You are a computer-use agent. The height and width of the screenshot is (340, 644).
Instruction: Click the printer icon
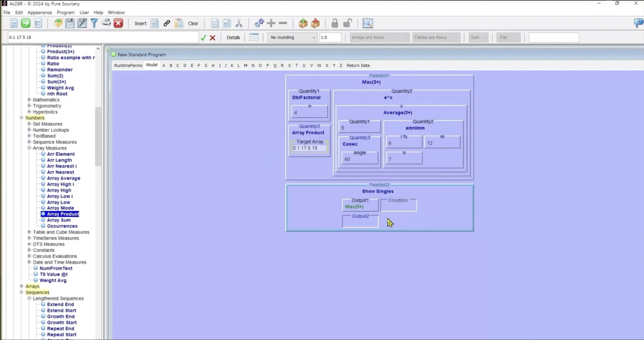(106, 23)
